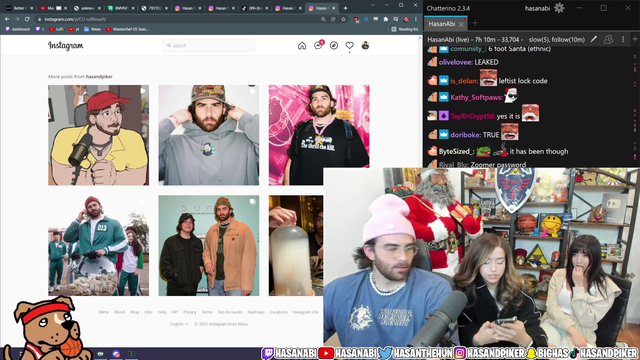Open user Kathy_Softpaws in chat

(x=476, y=97)
